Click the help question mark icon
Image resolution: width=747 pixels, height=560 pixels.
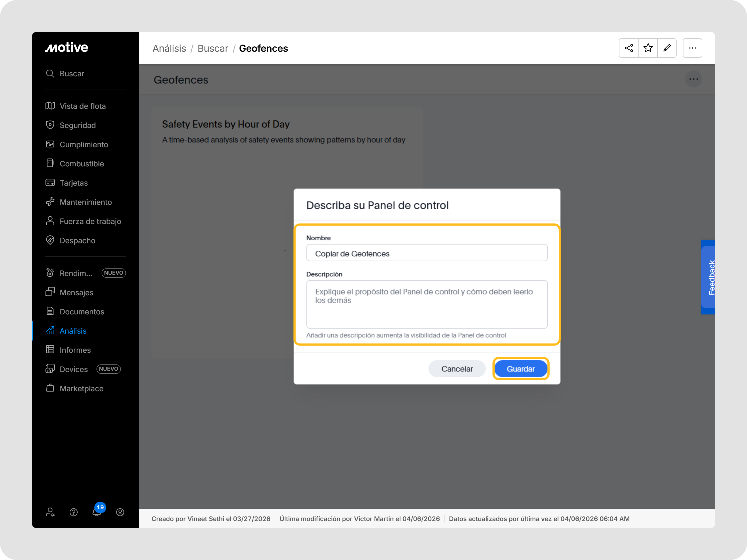point(73,512)
